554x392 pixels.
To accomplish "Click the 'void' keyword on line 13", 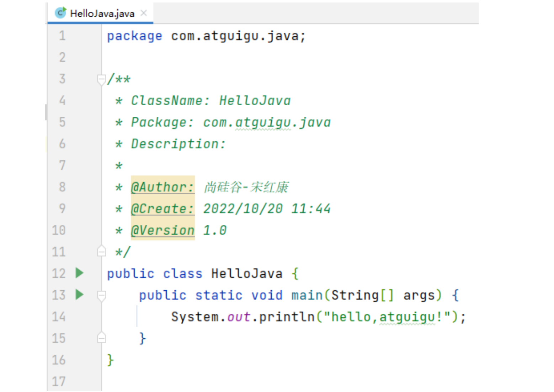I will (267, 295).
